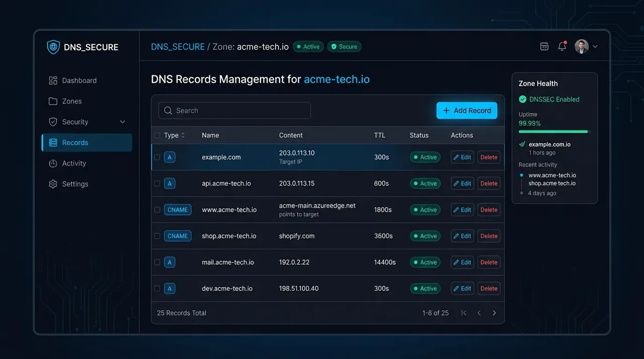The image size is (644, 359).
Task: Sort records by Type column arrows
Action: (x=183, y=135)
